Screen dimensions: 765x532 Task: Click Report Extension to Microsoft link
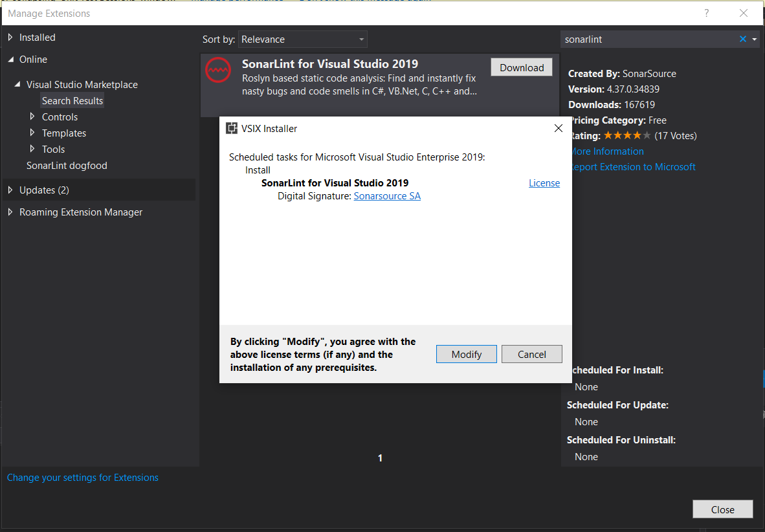pos(632,167)
